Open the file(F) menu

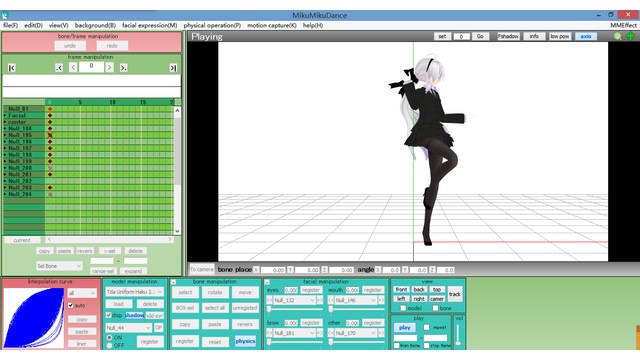point(11,25)
